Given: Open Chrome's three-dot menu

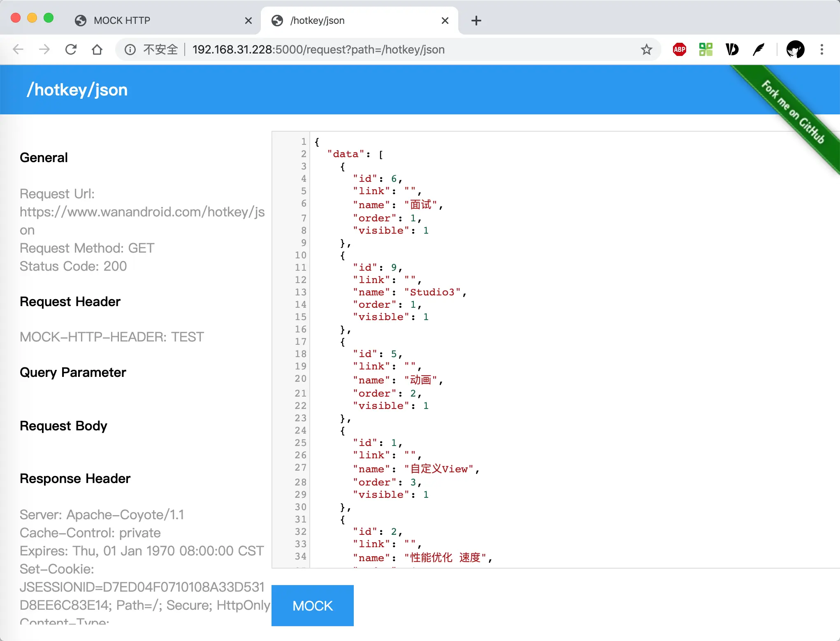Looking at the screenshot, I should click(x=821, y=50).
